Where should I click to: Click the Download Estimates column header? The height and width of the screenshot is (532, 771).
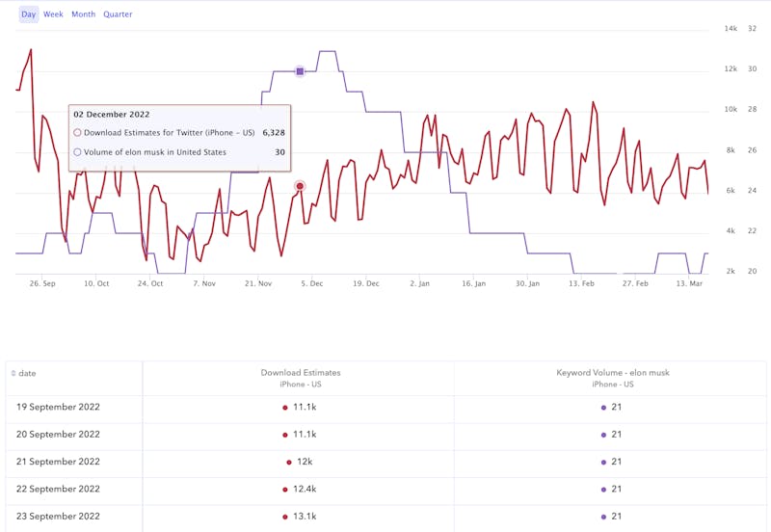[x=300, y=372]
